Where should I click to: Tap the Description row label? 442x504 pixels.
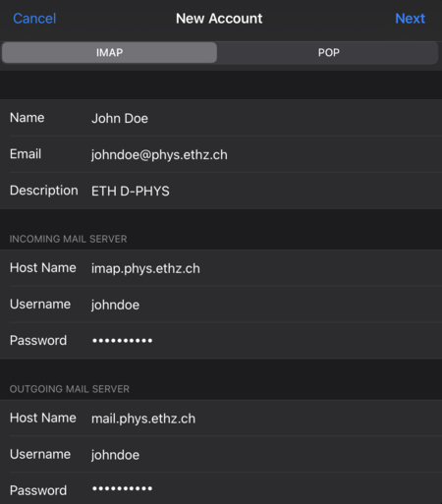44,191
